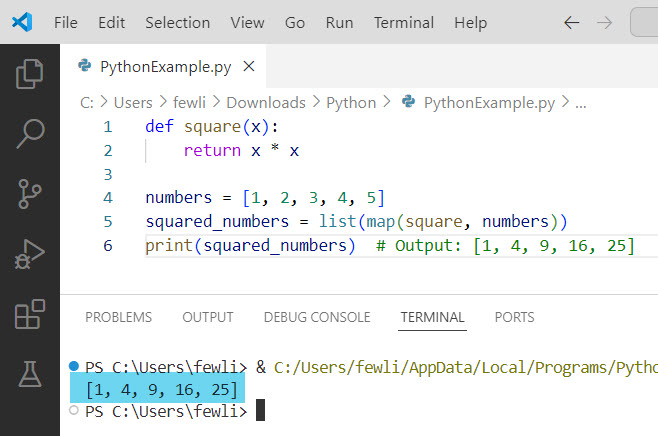Switch to the OUTPUT panel tab
Image resolution: width=658 pixels, height=436 pixels.
(x=208, y=317)
